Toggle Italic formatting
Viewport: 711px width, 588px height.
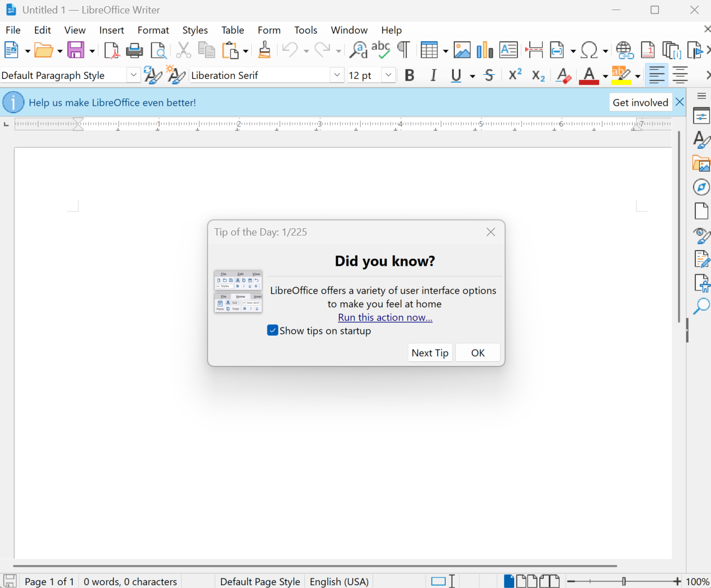click(434, 76)
